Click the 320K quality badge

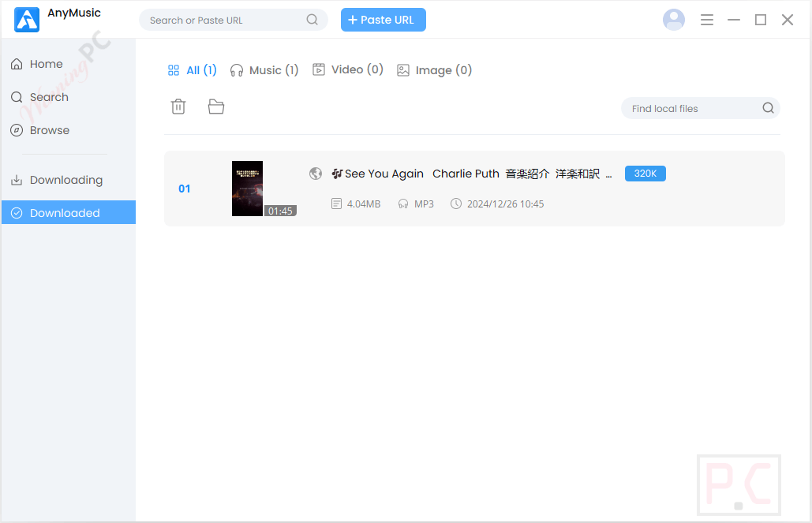[645, 174]
